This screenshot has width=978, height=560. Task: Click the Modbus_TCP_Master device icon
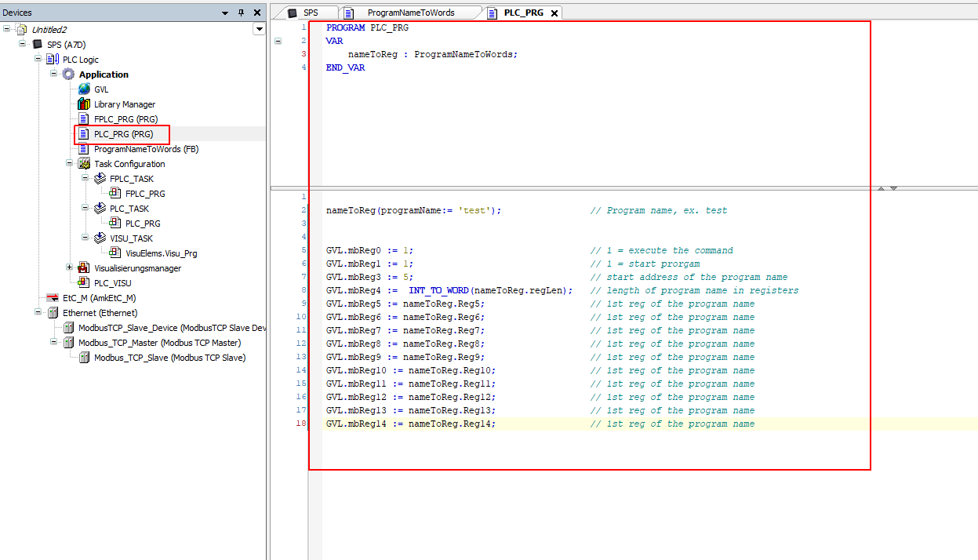coord(68,343)
